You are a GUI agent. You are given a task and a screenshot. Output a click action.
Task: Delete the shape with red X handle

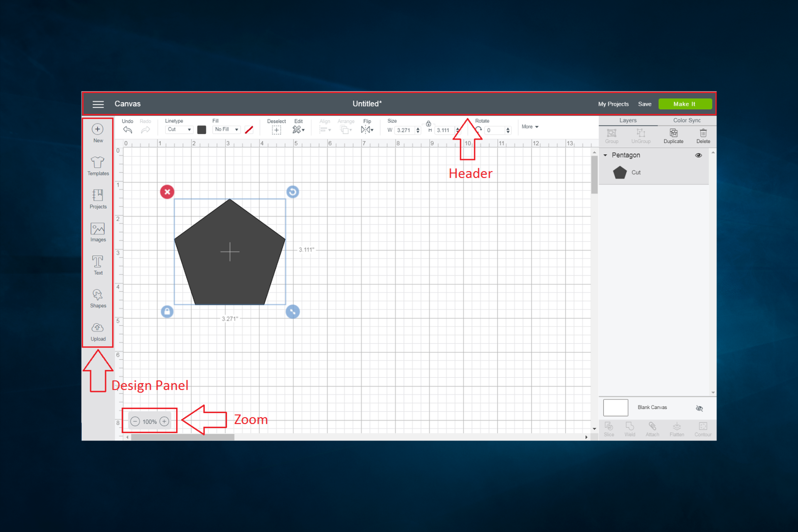point(167,192)
